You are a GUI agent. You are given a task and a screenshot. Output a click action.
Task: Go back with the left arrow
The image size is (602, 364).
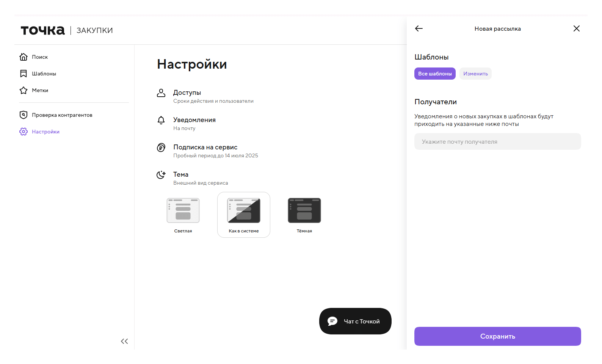[x=419, y=28]
